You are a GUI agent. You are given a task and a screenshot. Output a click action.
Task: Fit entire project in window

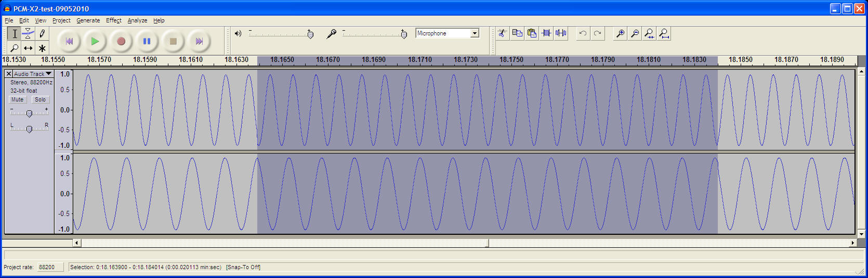[664, 33]
